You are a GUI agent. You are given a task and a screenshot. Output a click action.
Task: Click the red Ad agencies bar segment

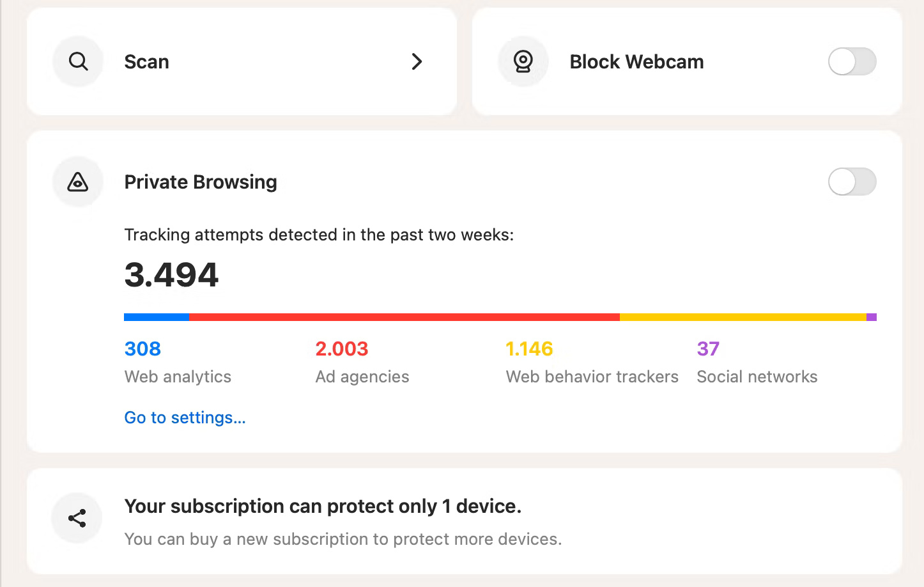[x=403, y=316]
